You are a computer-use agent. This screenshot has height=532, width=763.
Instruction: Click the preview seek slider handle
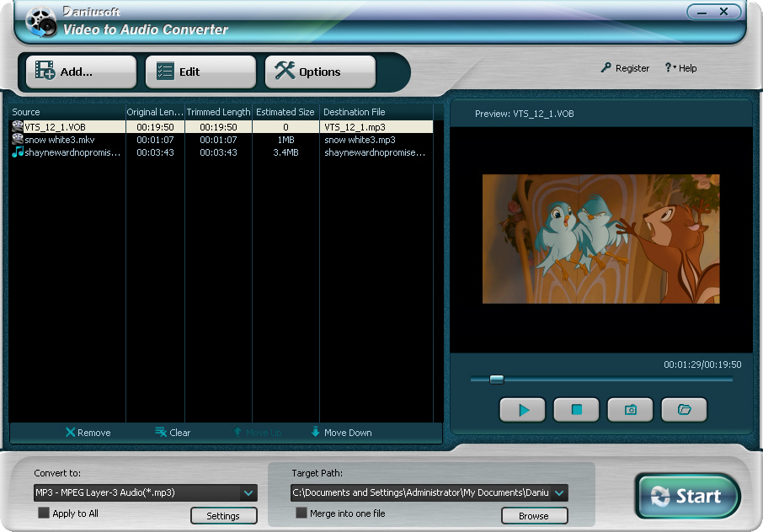click(x=496, y=380)
